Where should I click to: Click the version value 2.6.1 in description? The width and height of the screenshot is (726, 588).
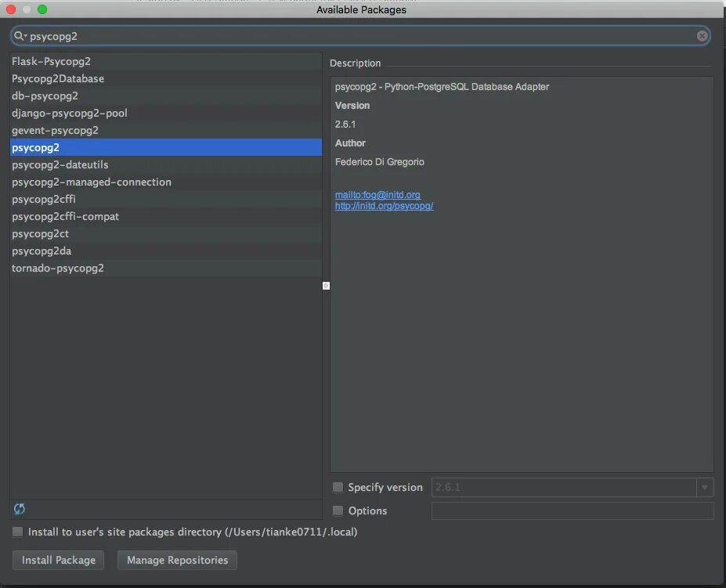(345, 124)
